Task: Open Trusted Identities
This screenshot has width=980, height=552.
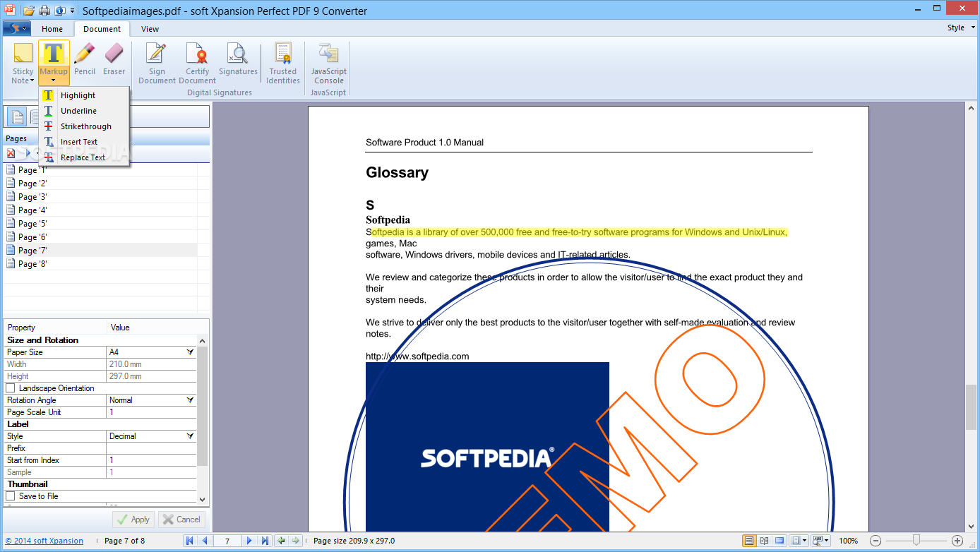Action: click(x=283, y=63)
